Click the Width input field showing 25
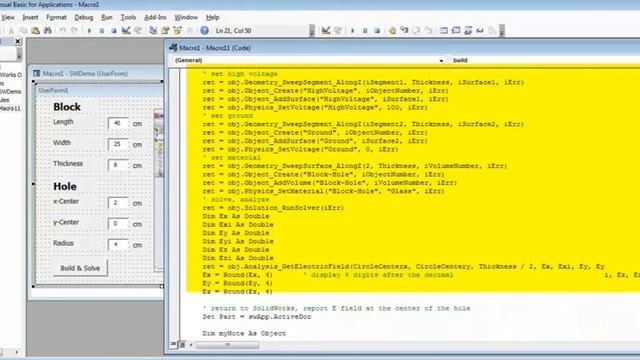This screenshot has height=360, width=640. pos(118,144)
